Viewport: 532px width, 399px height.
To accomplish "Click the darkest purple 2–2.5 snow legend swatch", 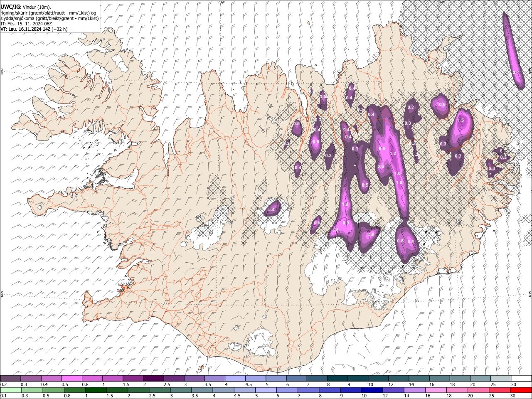I will [x=153, y=379].
